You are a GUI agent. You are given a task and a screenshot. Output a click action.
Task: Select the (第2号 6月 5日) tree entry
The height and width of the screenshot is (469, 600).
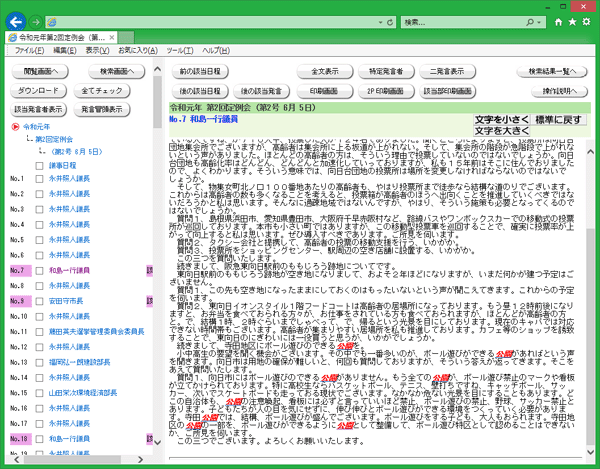(x=77, y=152)
